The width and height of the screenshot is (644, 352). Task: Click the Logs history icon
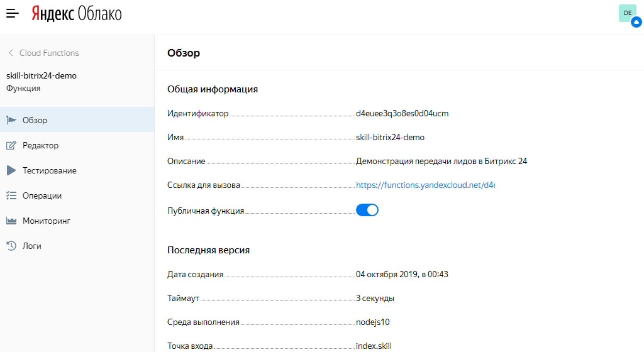click(11, 246)
